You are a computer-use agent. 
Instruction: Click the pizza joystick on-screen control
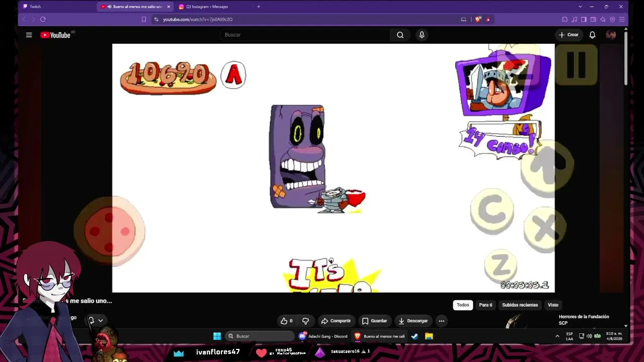tap(110, 231)
